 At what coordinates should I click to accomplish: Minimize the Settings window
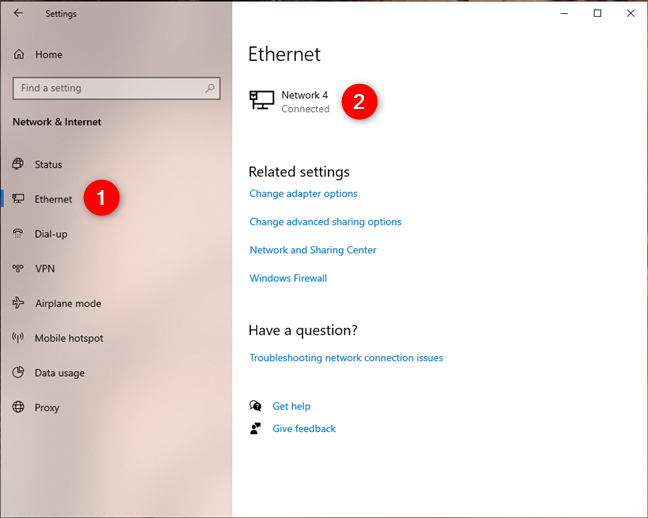pyautogui.click(x=564, y=13)
